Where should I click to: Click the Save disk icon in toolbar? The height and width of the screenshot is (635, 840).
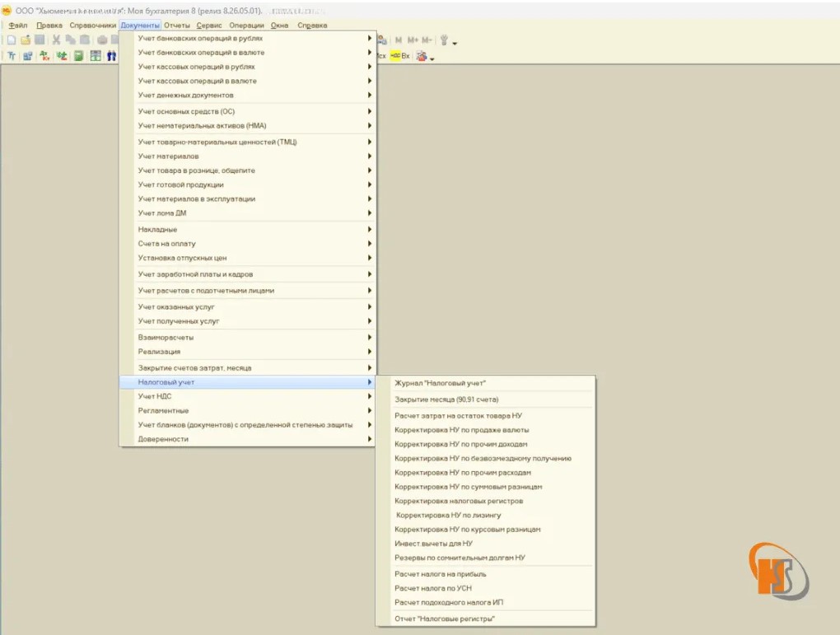pyautogui.click(x=40, y=40)
